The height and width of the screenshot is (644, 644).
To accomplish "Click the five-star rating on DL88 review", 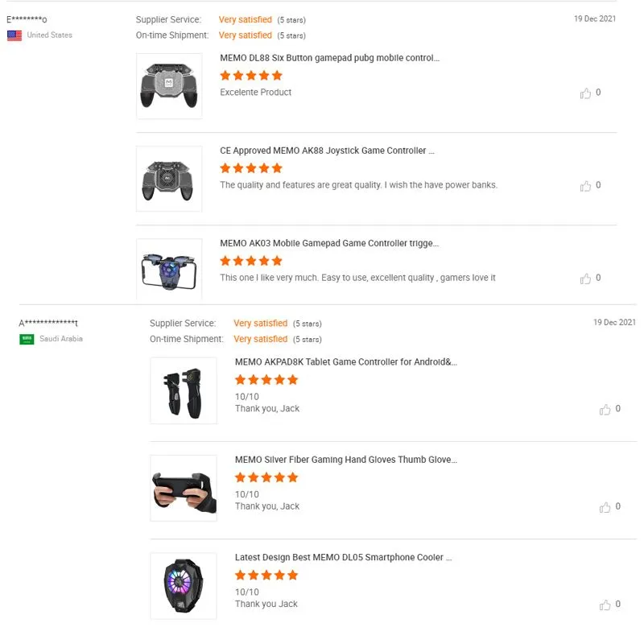I will (x=250, y=75).
